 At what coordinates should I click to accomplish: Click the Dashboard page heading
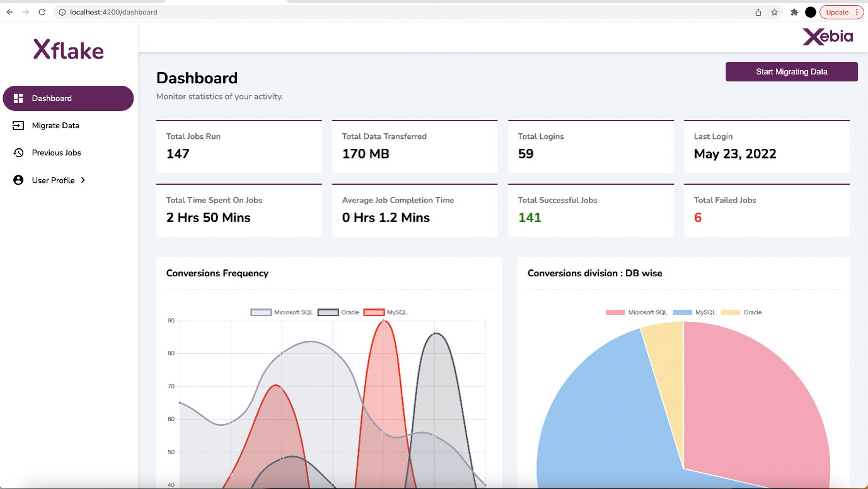197,78
